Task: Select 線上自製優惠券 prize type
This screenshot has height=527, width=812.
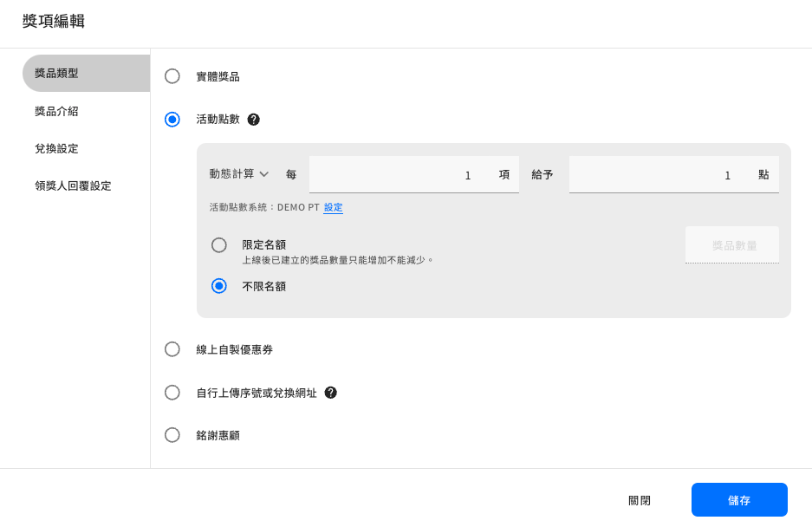Action: 172,349
